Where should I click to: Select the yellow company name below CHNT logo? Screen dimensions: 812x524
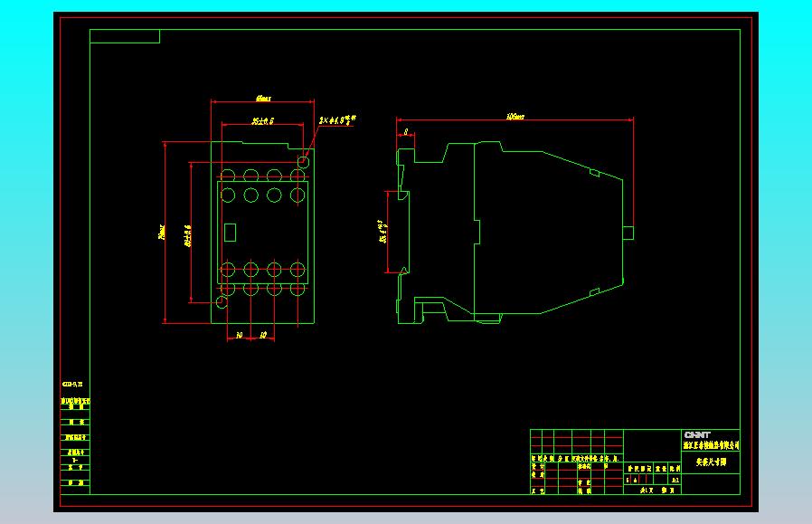711,445
